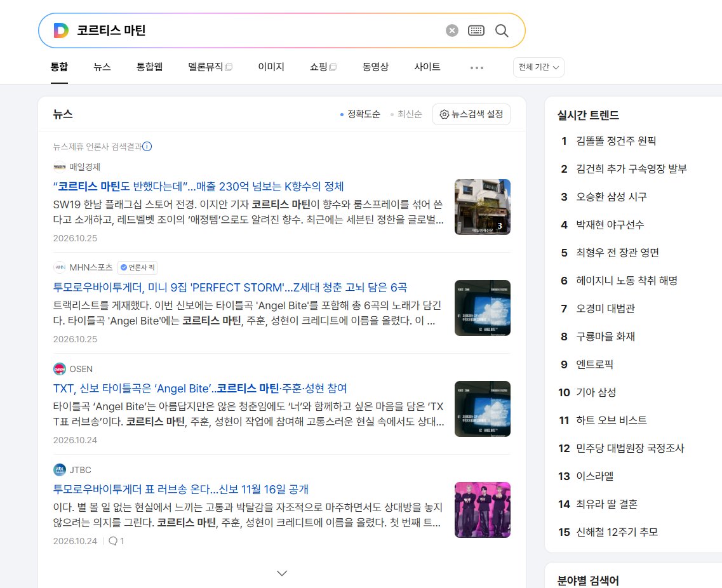Switch to the 이미지 tab
The image size is (722, 588).
(271, 67)
